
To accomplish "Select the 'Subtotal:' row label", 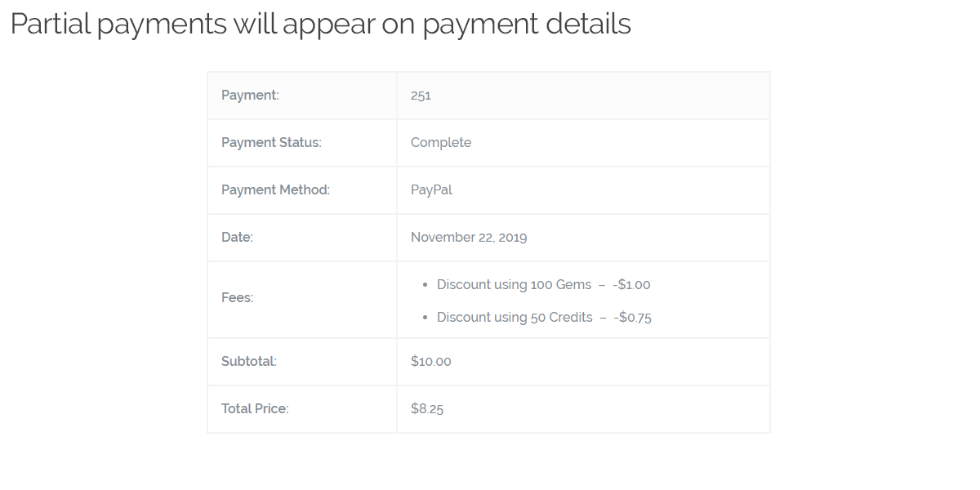I will 249,362.
